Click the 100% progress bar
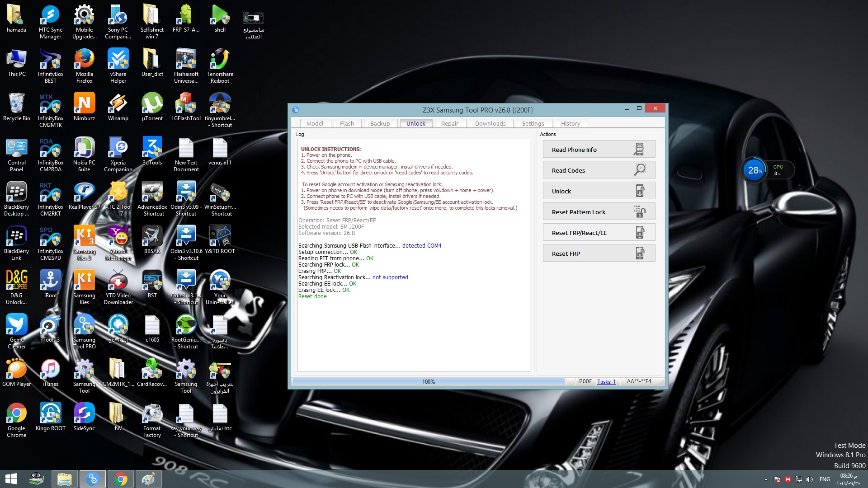 pyautogui.click(x=429, y=382)
